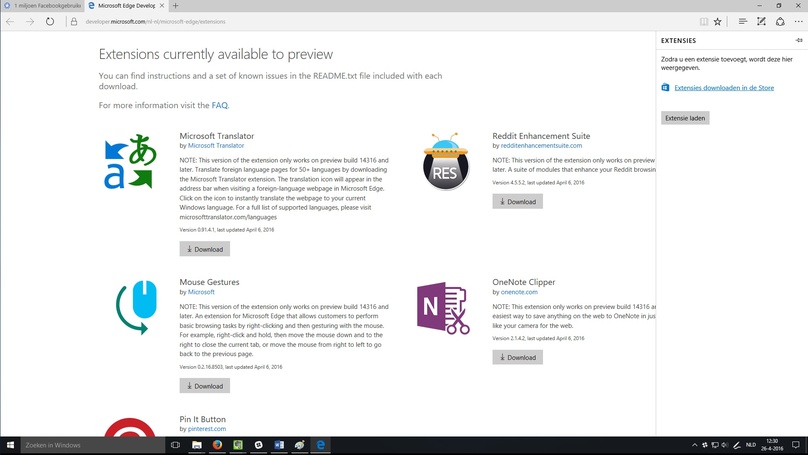This screenshot has height=455, width=808.
Task: Click the OneNote Clipper logo image
Action: [443, 308]
